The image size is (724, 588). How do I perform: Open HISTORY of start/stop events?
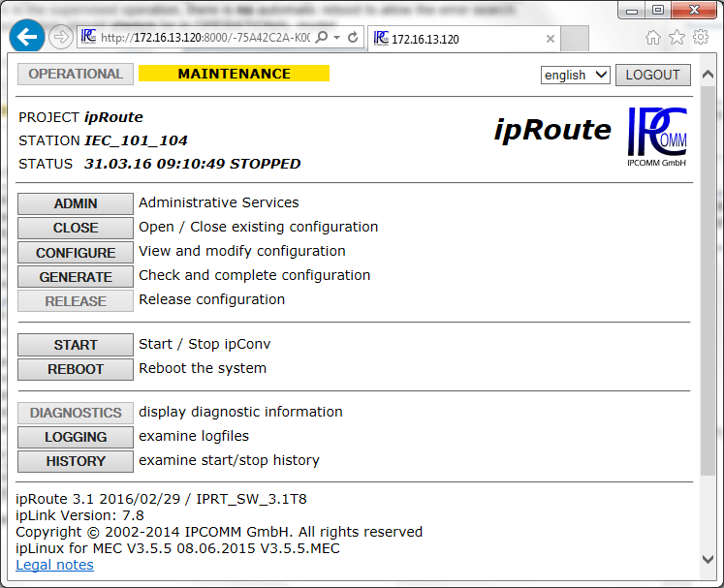76,461
